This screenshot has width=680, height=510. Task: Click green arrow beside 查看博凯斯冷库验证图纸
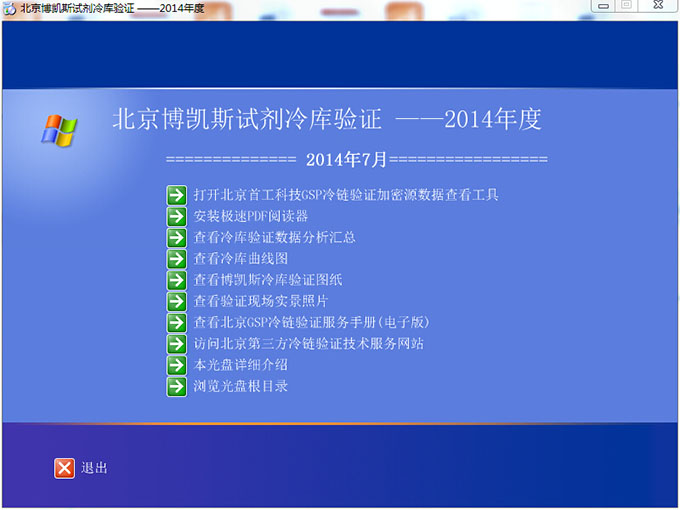[x=177, y=280]
